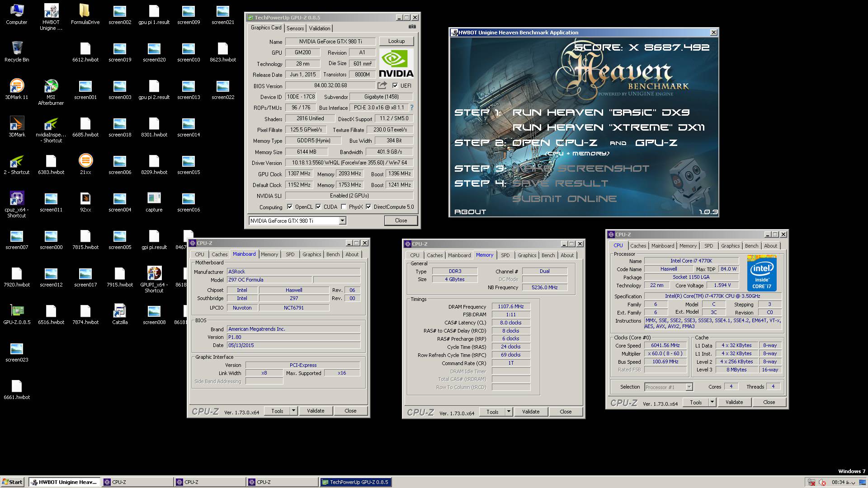Image resolution: width=868 pixels, height=488 pixels.
Task: Open SPD tab in Mainboard CPU-Z window
Action: [x=290, y=254]
